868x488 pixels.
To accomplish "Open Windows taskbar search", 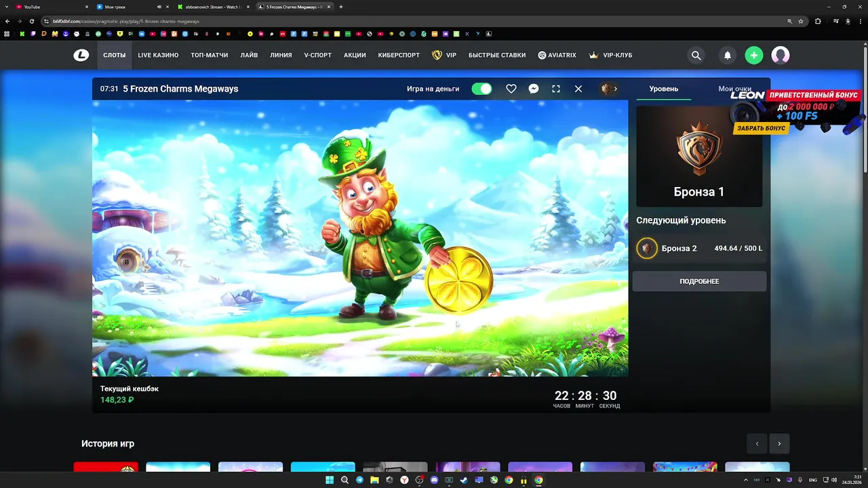I will [x=344, y=480].
